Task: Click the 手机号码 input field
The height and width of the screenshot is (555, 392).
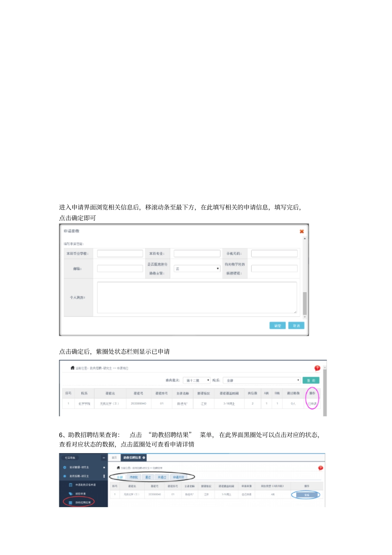Action: click(274, 253)
